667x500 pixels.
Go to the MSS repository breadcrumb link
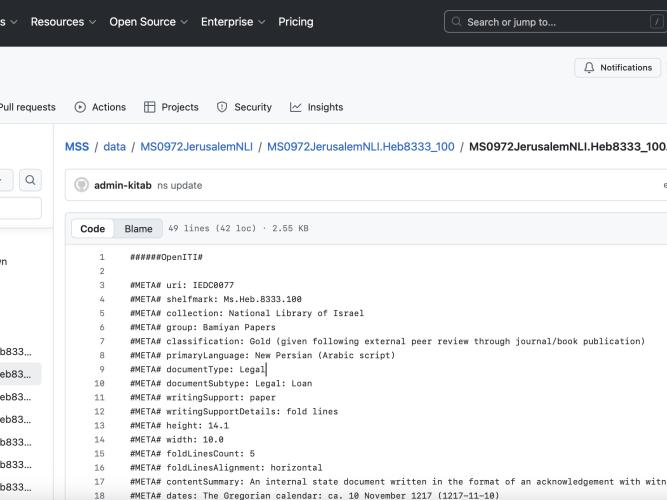(x=77, y=147)
